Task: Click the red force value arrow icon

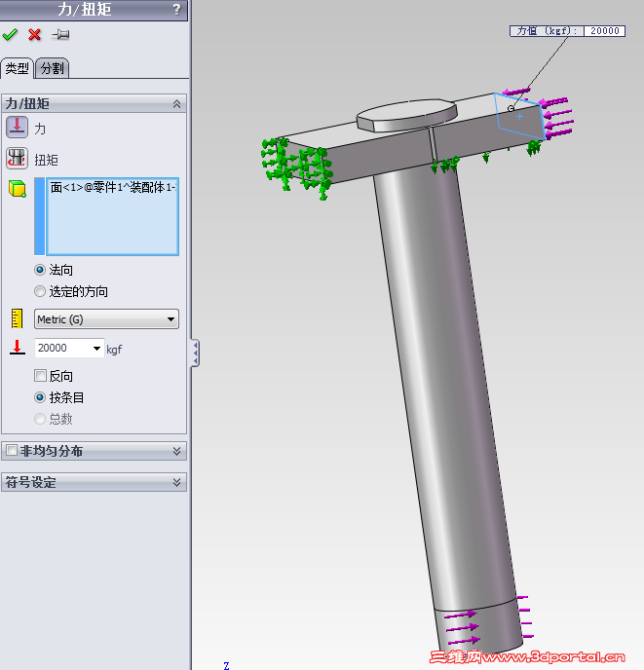Action: click(18, 348)
